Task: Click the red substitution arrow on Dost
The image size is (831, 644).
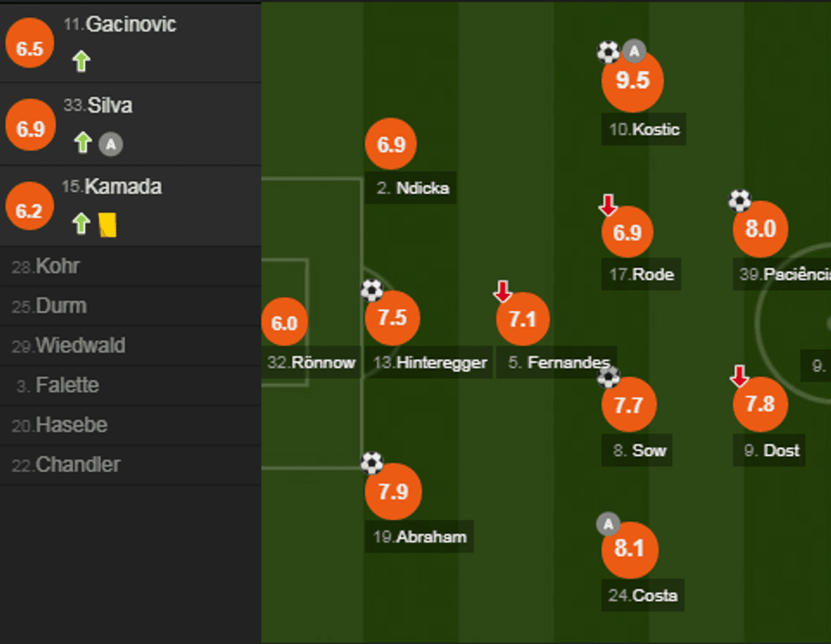Action: [x=739, y=375]
